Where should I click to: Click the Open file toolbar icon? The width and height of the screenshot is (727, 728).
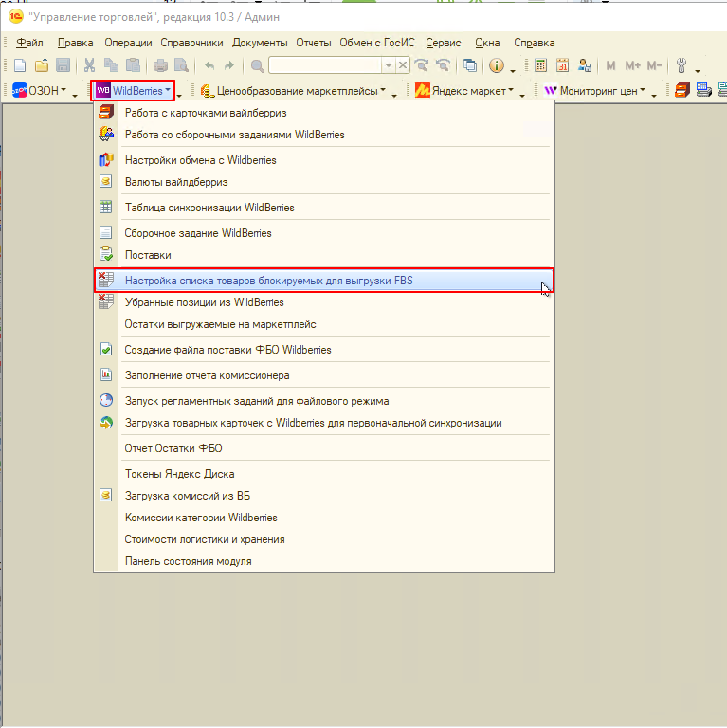pyautogui.click(x=42, y=65)
